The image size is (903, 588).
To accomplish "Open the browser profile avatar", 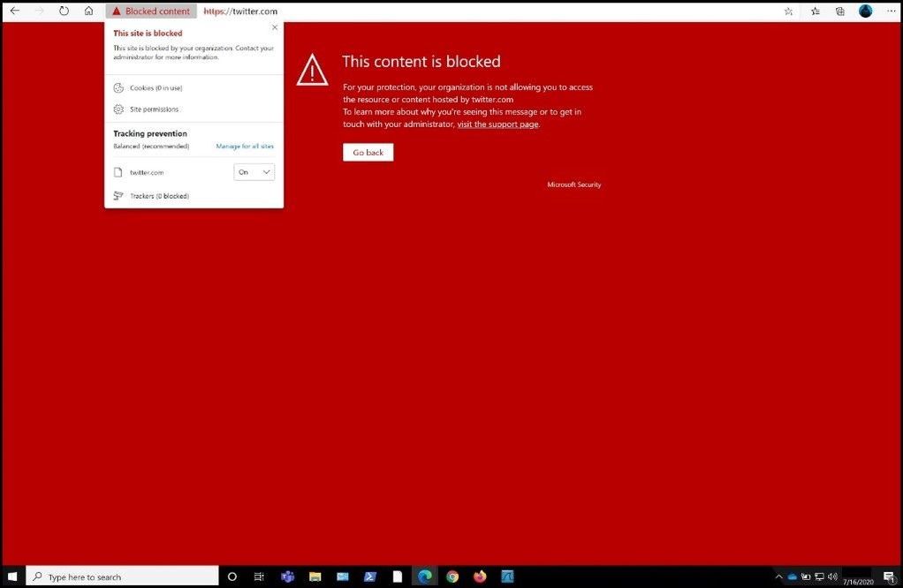I will point(866,11).
